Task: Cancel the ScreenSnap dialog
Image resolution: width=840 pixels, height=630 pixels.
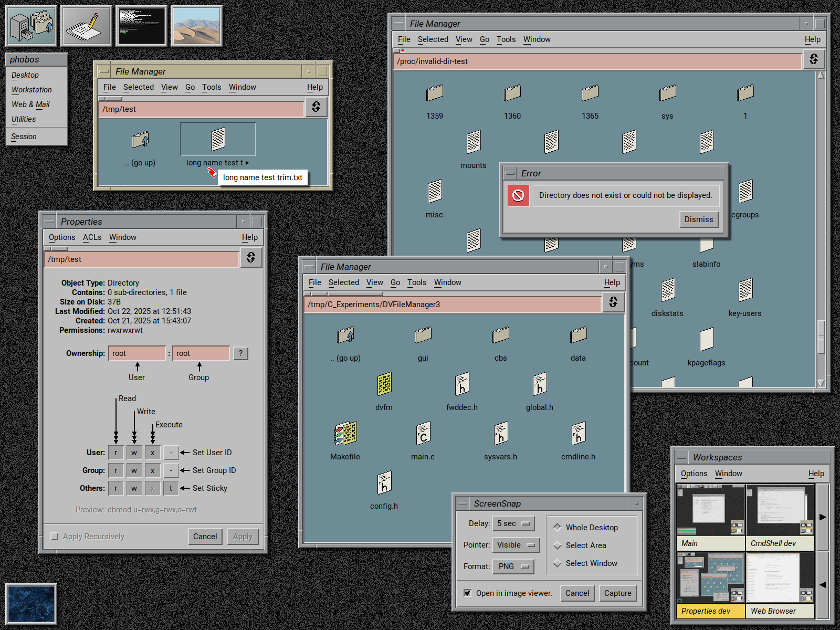Action: click(577, 593)
